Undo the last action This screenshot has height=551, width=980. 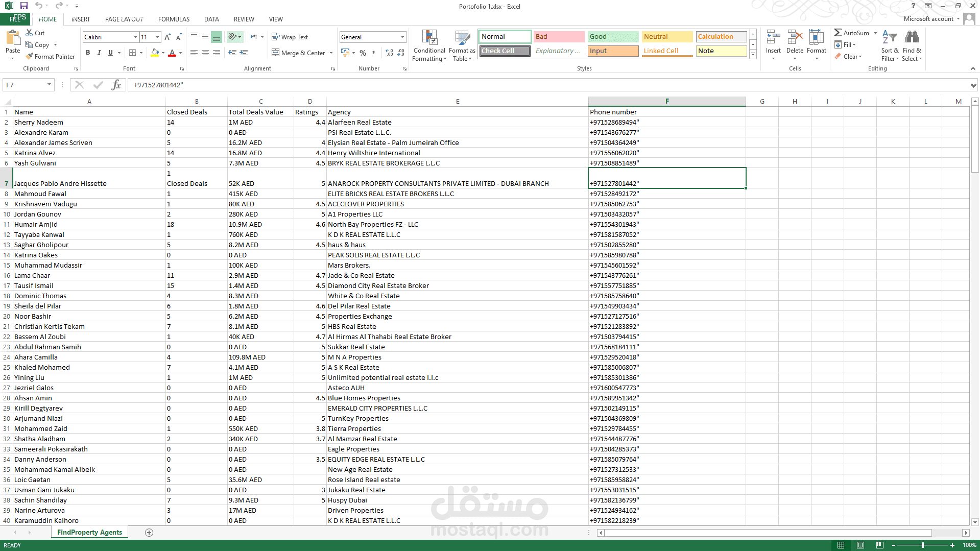point(39,6)
